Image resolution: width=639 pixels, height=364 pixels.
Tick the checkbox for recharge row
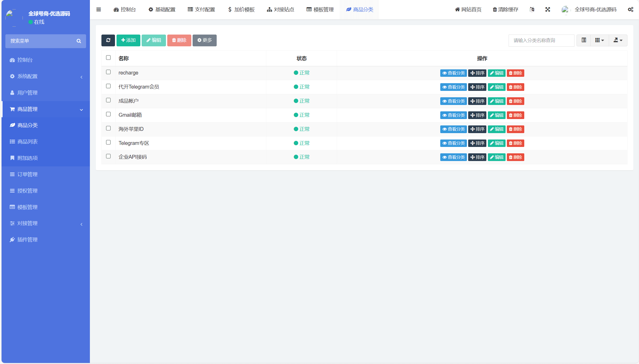[x=108, y=72]
